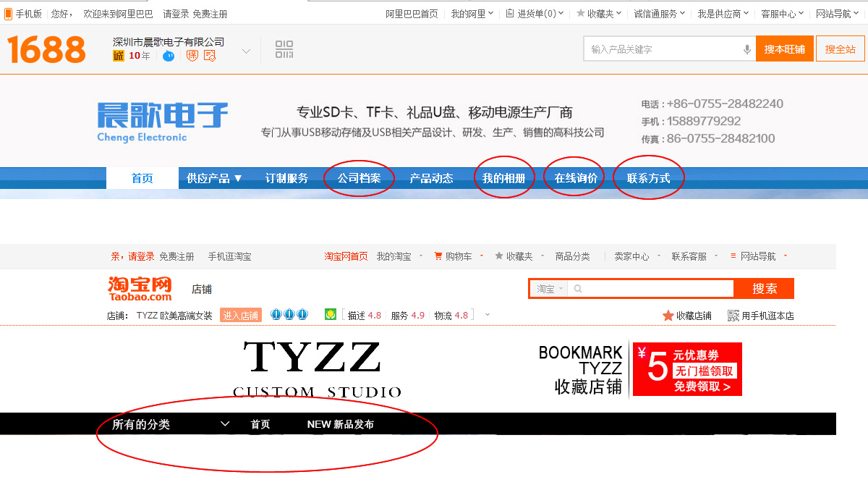Click the Taobao 购物车 shopping cart icon
868x485 pixels.
pyautogui.click(x=438, y=256)
